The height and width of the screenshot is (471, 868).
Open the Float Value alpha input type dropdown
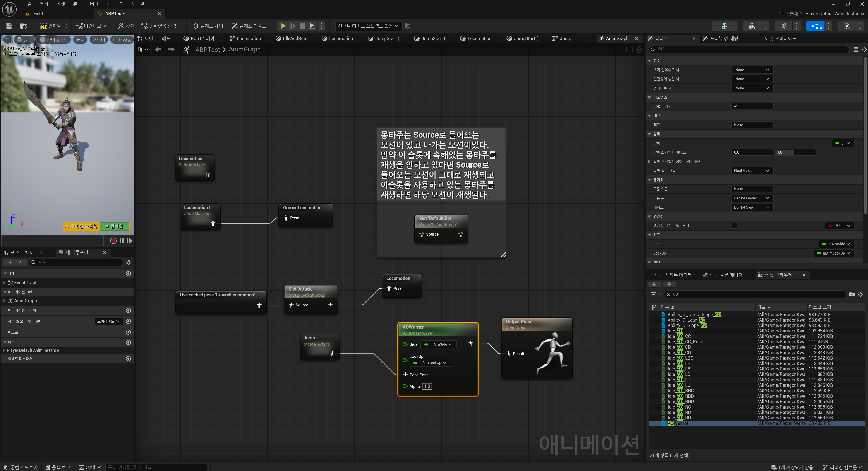pos(751,171)
